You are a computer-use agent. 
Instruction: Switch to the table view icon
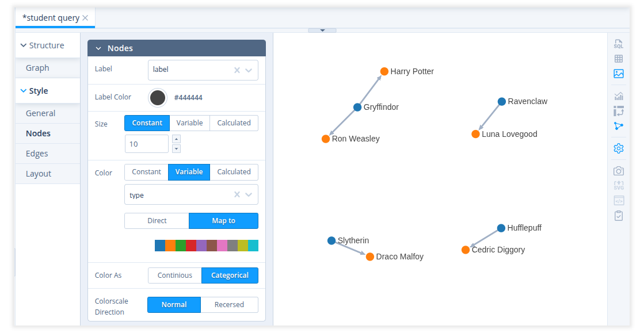619,58
